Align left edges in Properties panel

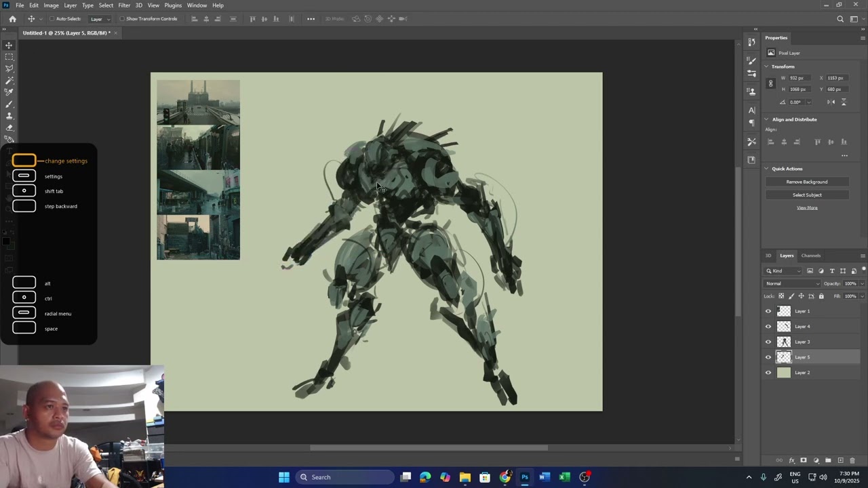click(770, 142)
